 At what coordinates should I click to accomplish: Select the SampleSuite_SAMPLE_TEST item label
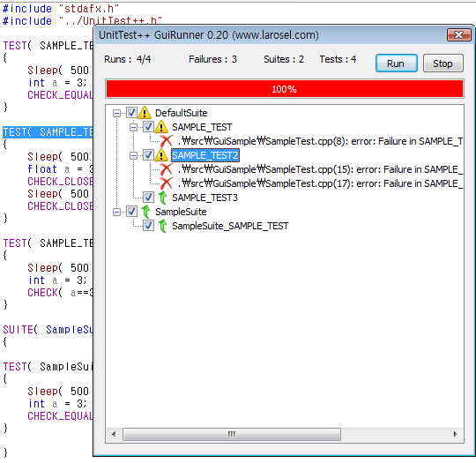tap(230, 226)
